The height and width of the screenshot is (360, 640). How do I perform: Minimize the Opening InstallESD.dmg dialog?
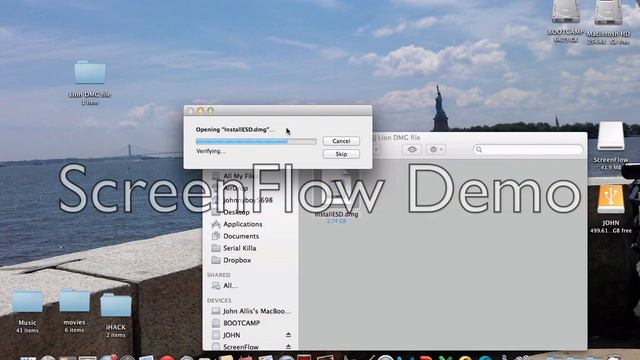pos(200,110)
